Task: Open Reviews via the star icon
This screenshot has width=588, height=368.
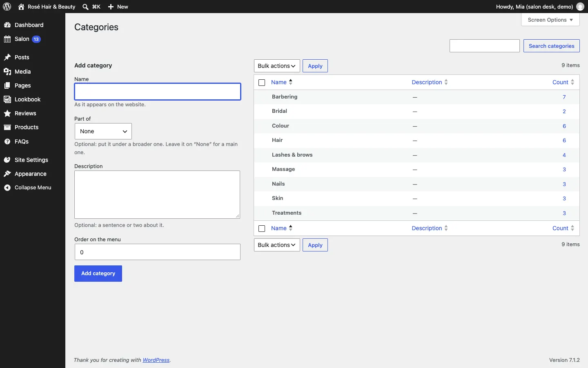Action: coord(7,113)
